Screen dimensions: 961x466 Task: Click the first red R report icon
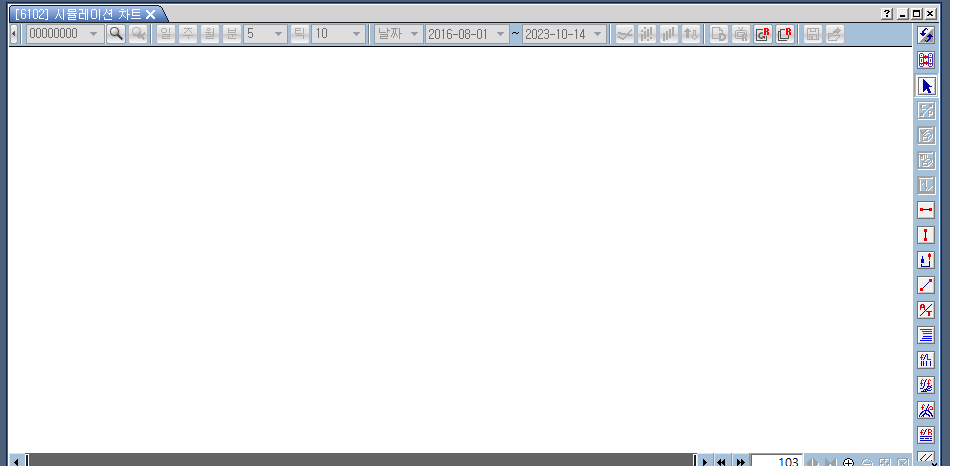pyautogui.click(x=763, y=34)
